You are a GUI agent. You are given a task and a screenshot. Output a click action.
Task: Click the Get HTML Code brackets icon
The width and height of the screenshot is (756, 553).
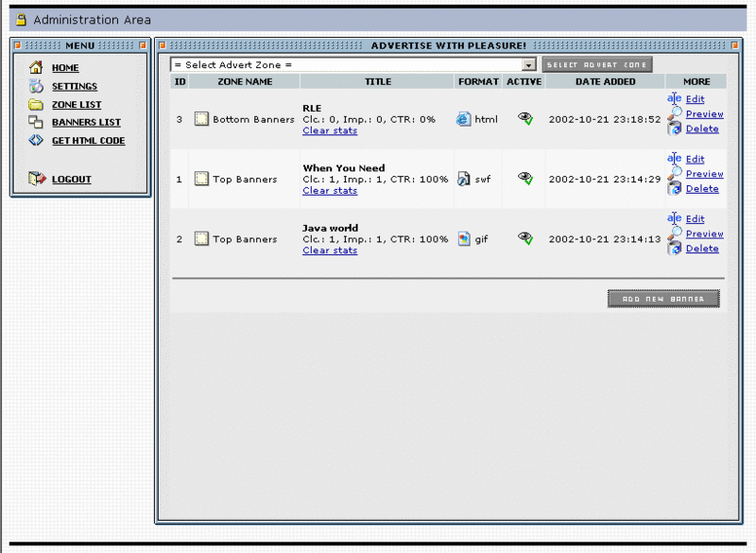36,140
